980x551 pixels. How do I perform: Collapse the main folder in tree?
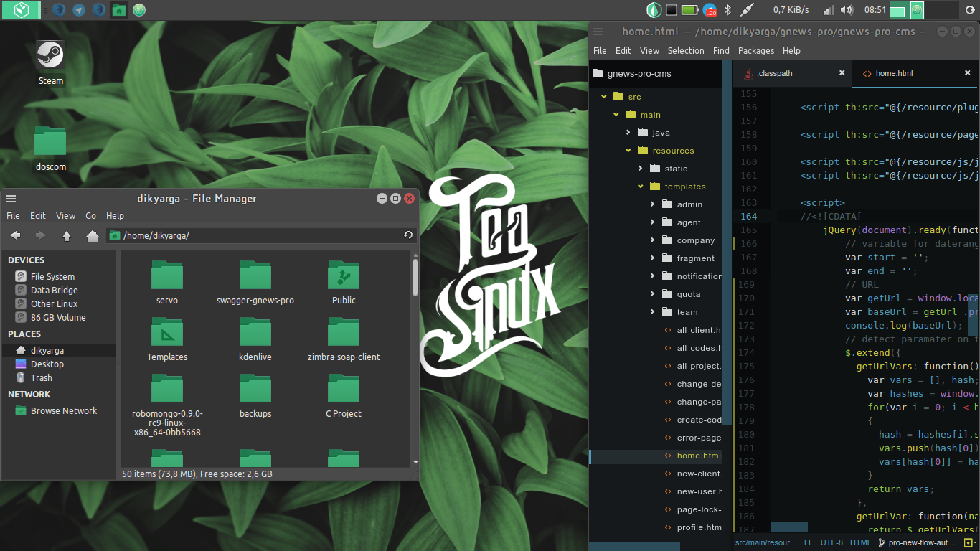click(616, 115)
